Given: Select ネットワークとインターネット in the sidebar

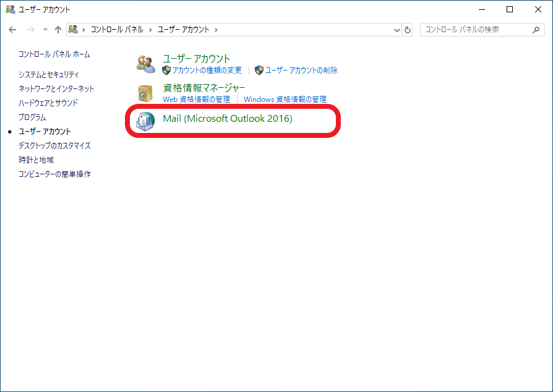Looking at the screenshot, I should tap(56, 88).
